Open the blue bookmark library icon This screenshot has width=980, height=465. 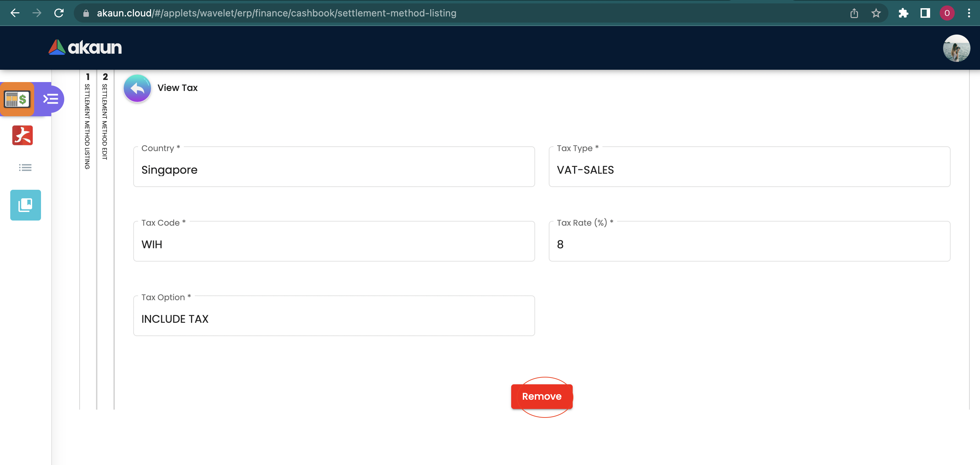[26, 205]
